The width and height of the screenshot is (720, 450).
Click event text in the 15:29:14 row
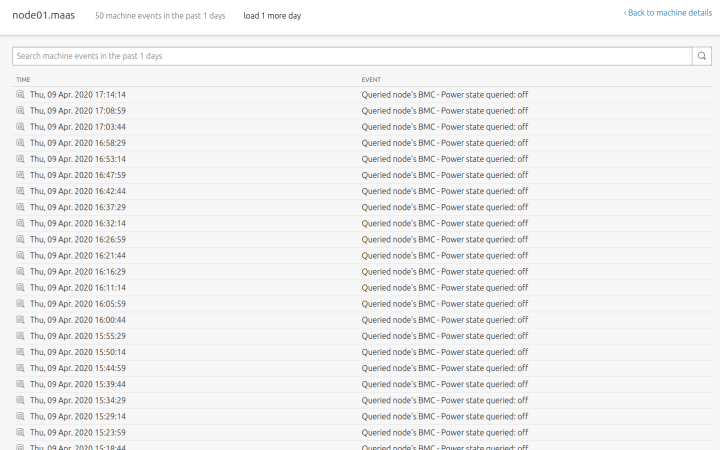(444, 416)
